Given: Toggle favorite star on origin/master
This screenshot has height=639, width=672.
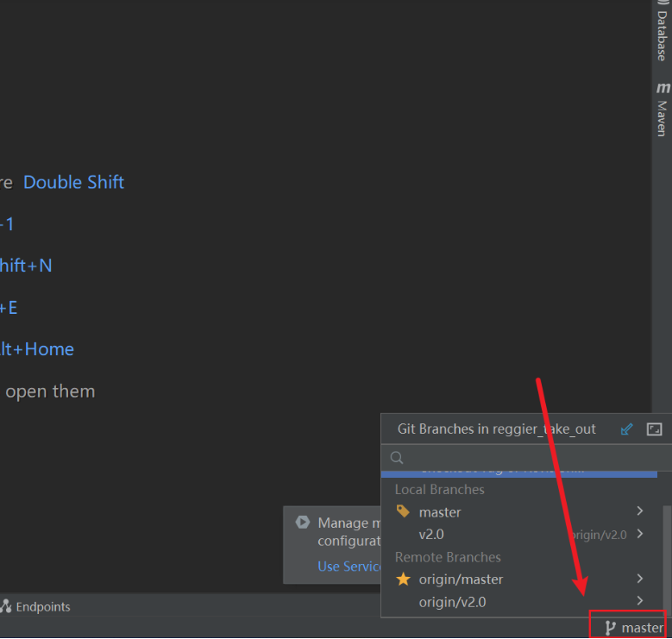Looking at the screenshot, I should (x=403, y=579).
